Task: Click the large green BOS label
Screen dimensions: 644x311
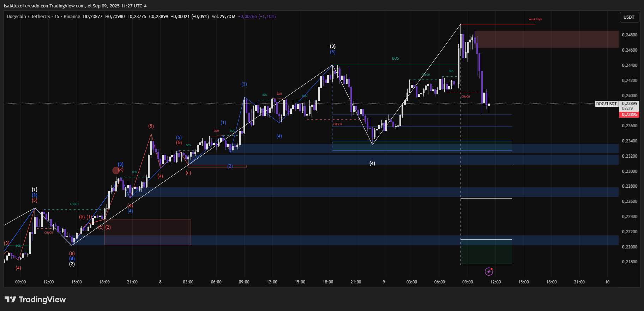Action: tap(395, 59)
